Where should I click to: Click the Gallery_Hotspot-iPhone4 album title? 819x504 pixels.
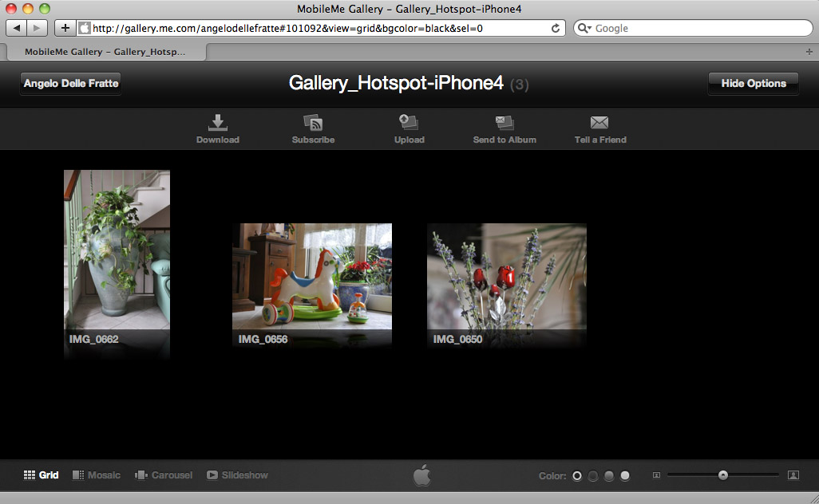[396, 83]
